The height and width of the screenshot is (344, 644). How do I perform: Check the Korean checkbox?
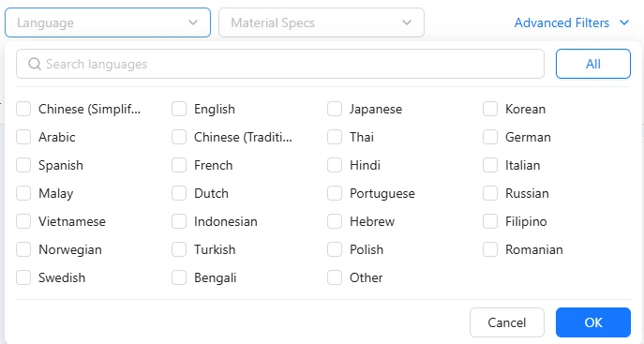(490, 109)
